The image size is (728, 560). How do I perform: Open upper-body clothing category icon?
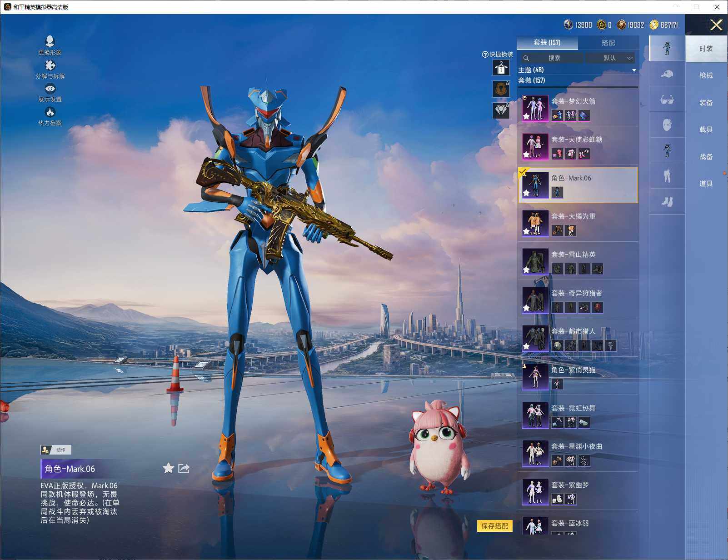[x=667, y=150]
